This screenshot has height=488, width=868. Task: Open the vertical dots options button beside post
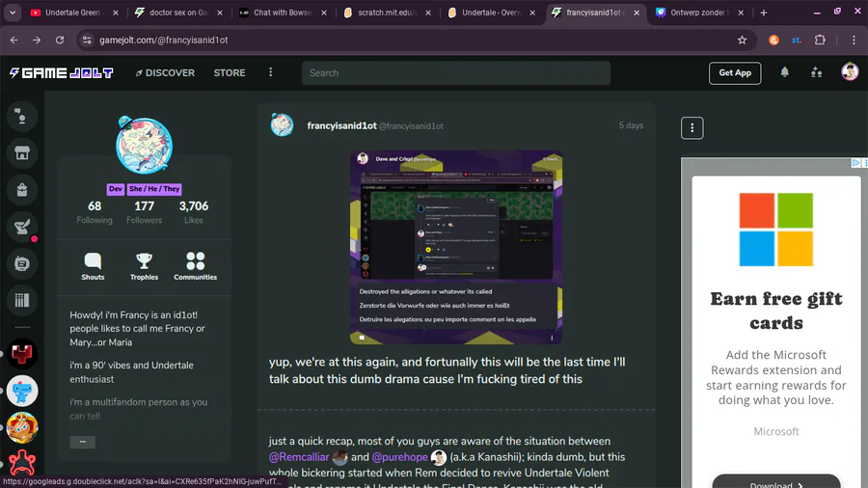692,128
